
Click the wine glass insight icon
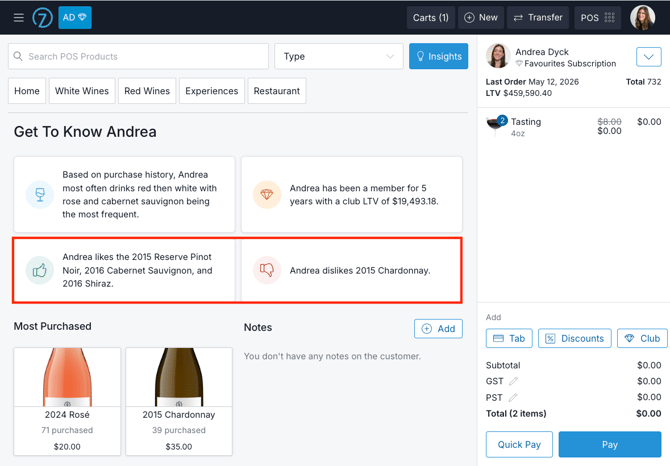[x=40, y=195]
